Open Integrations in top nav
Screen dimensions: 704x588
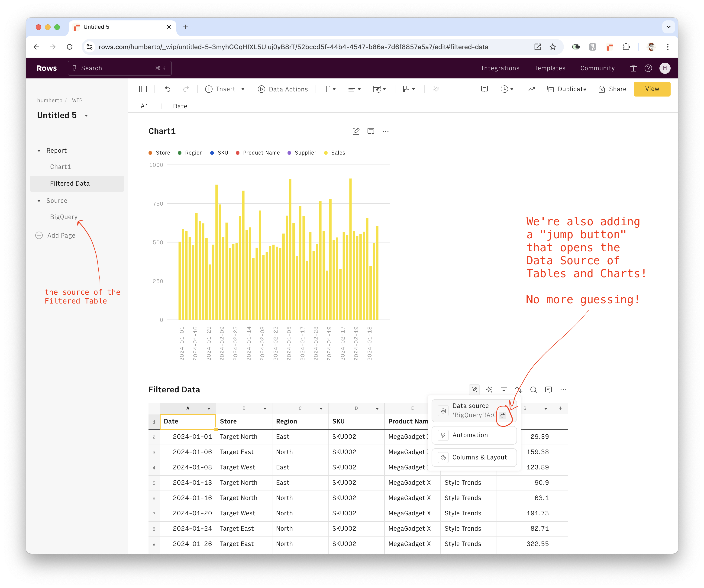coord(500,68)
